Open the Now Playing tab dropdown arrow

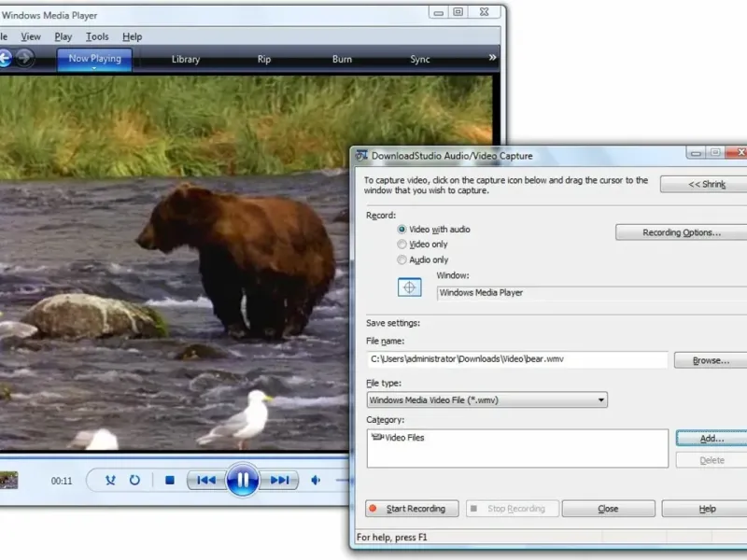point(93,68)
